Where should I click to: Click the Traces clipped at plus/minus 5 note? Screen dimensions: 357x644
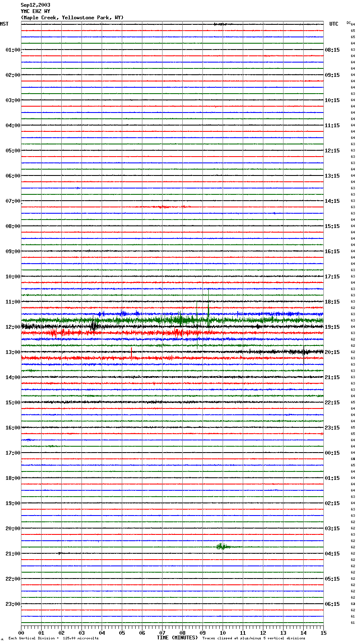point(254,638)
